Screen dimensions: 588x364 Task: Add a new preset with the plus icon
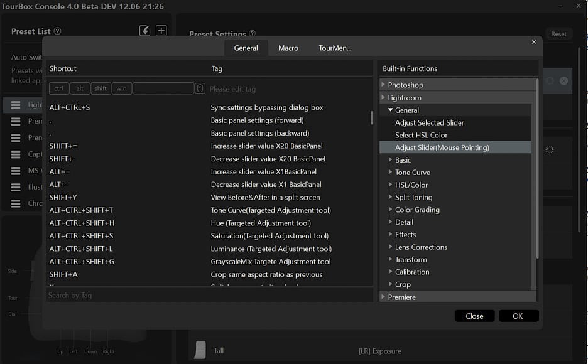(x=161, y=31)
